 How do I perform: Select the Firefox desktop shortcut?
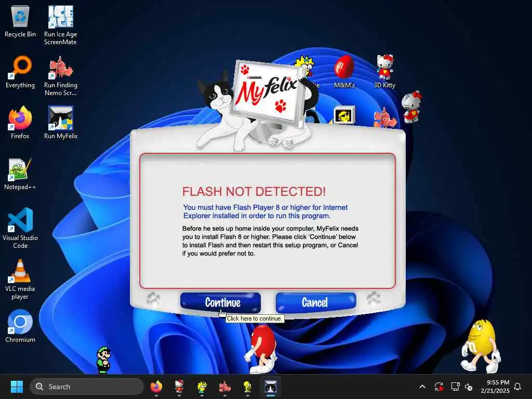(20, 123)
